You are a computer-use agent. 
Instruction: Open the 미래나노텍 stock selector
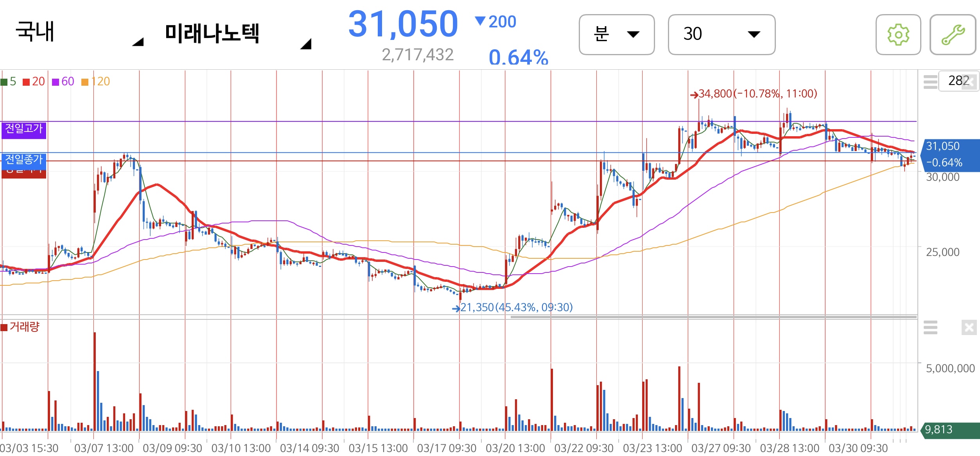(238, 34)
